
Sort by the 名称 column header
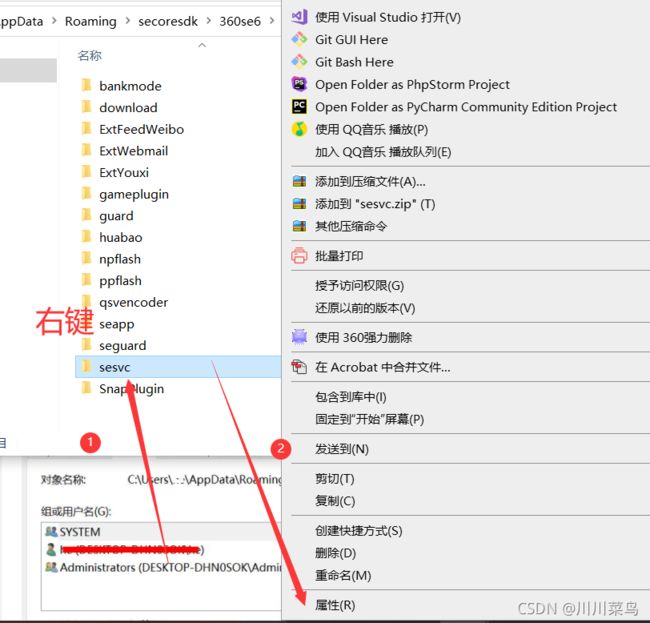pyautogui.click(x=90, y=55)
